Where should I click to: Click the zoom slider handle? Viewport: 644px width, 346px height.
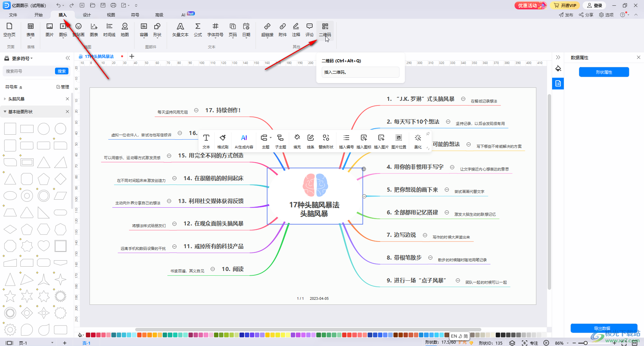coord(585,343)
